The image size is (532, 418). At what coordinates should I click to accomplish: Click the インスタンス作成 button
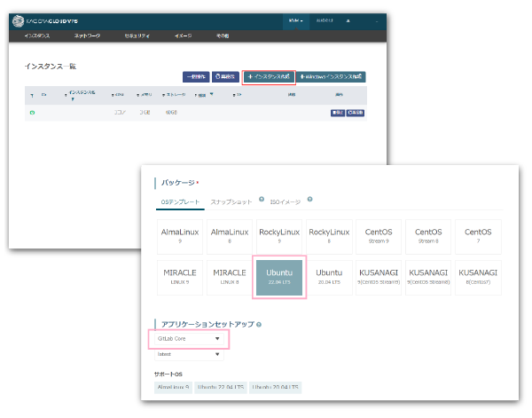[x=269, y=77]
